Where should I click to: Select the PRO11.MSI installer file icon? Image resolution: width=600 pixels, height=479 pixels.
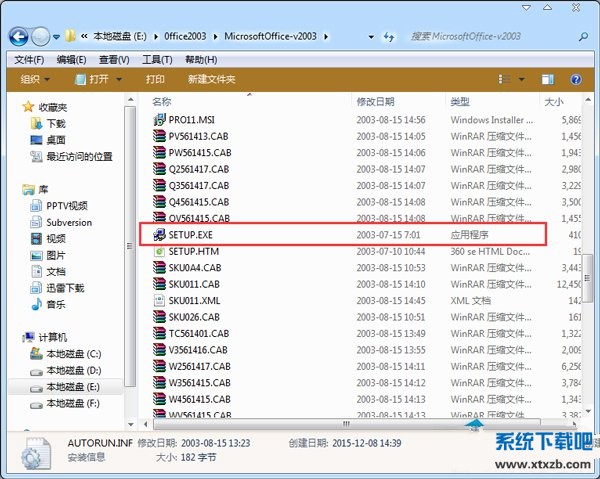click(160, 120)
